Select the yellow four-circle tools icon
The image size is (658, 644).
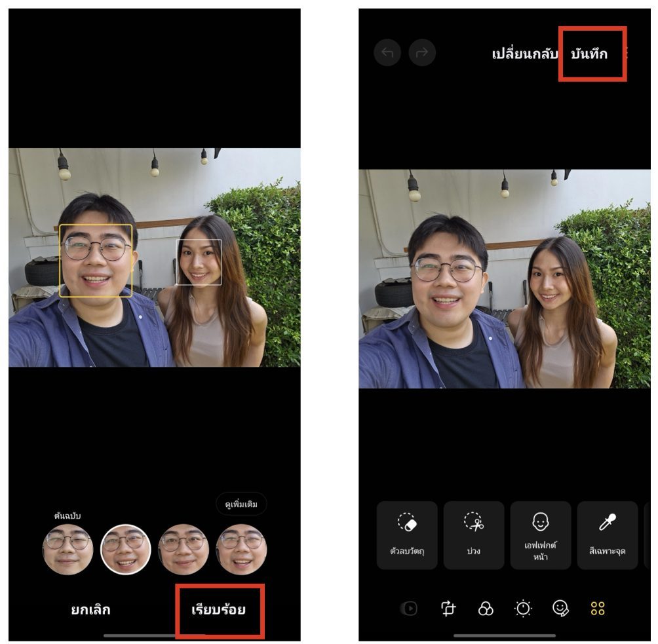click(598, 609)
